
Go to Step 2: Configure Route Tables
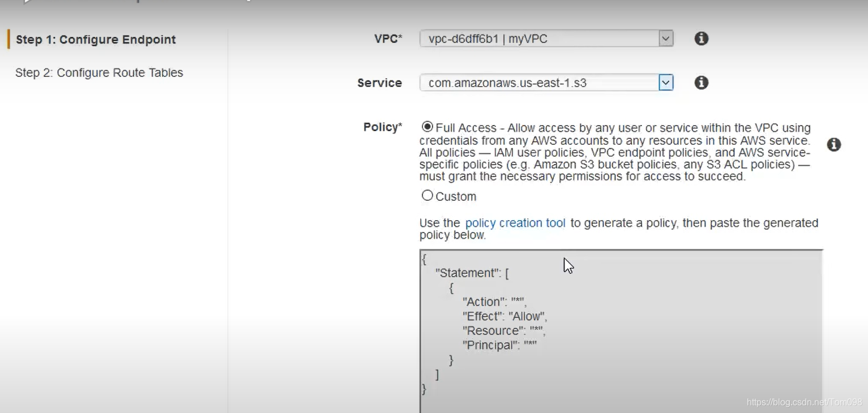click(x=99, y=72)
